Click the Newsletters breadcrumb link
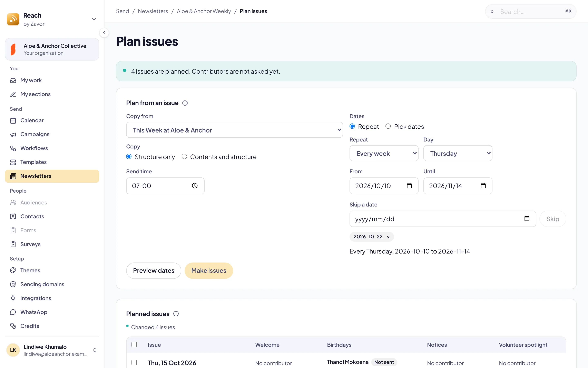Image resolution: width=588 pixels, height=368 pixels. (153, 11)
